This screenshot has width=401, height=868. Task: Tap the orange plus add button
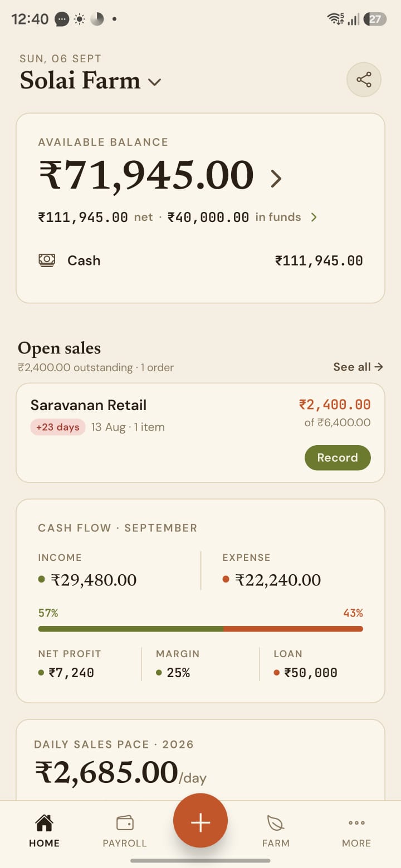(200, 821)
